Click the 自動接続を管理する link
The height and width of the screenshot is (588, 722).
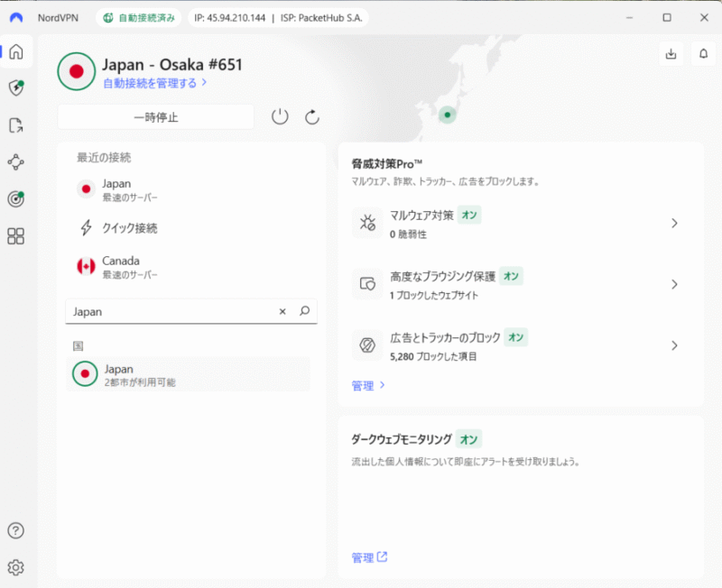click(154, 83)
